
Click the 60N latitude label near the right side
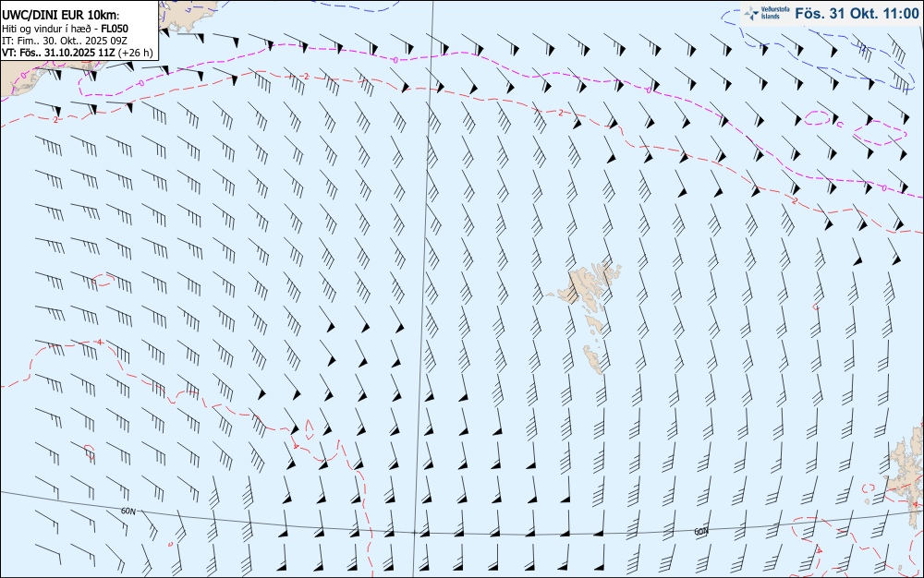click(701, 532)
